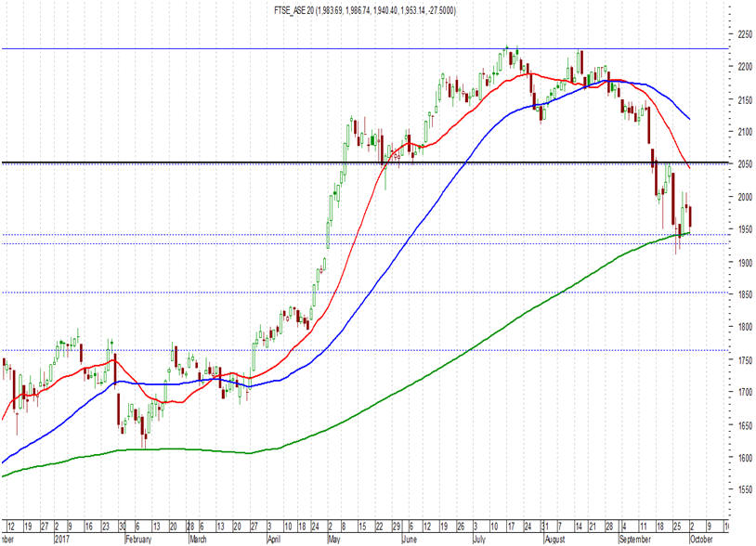The width and height of the screenshot is (756, 546).
Task: Select the date label 17 on time axis
Action: 512,526
